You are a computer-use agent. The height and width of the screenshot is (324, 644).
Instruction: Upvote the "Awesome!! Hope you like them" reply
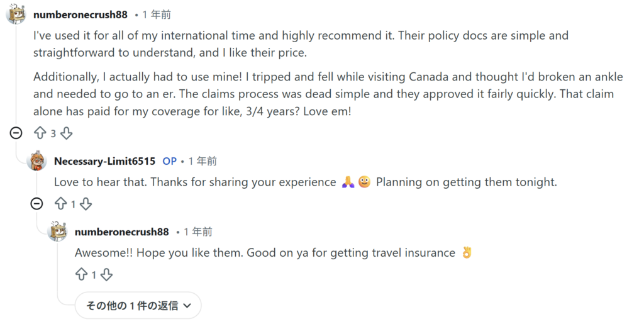(x=81, y=274)
